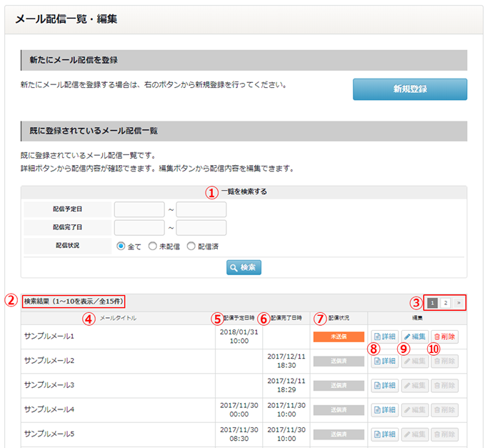Click the 配信完了日時 column header

click(286, 318)
